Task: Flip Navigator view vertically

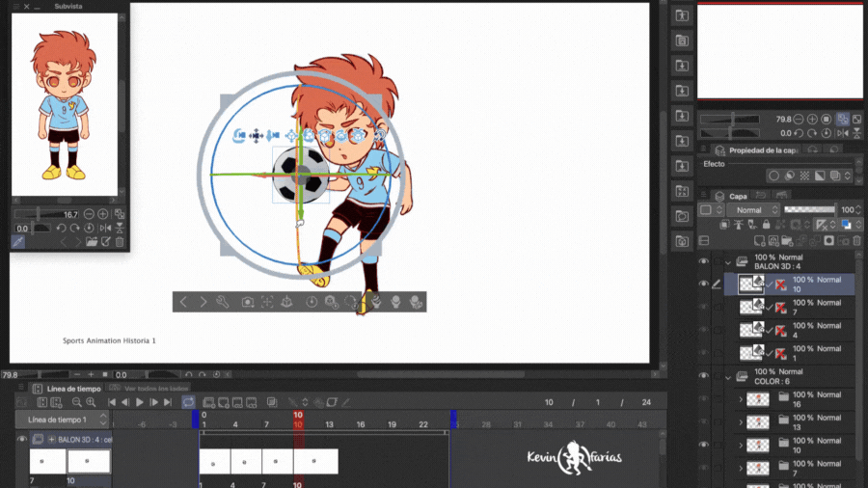Action: coord(857,133)
